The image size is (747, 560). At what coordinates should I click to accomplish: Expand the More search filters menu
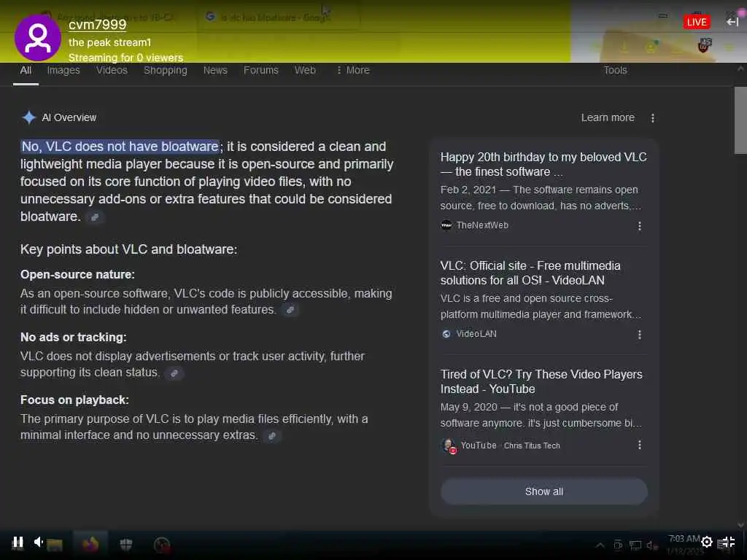352,71
